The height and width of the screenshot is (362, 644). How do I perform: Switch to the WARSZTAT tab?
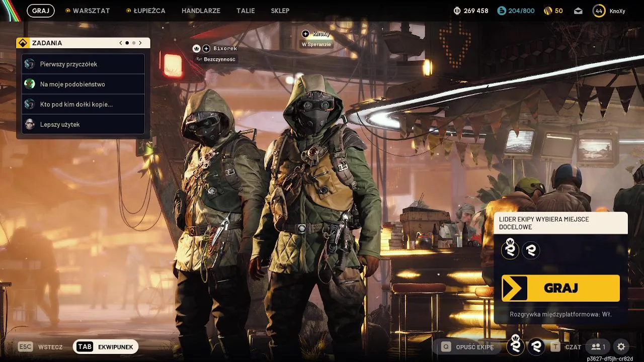point(91,11)
